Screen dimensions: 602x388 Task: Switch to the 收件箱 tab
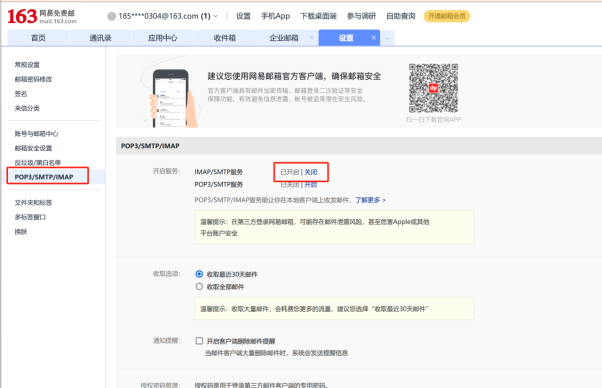(x=225, y=38)
